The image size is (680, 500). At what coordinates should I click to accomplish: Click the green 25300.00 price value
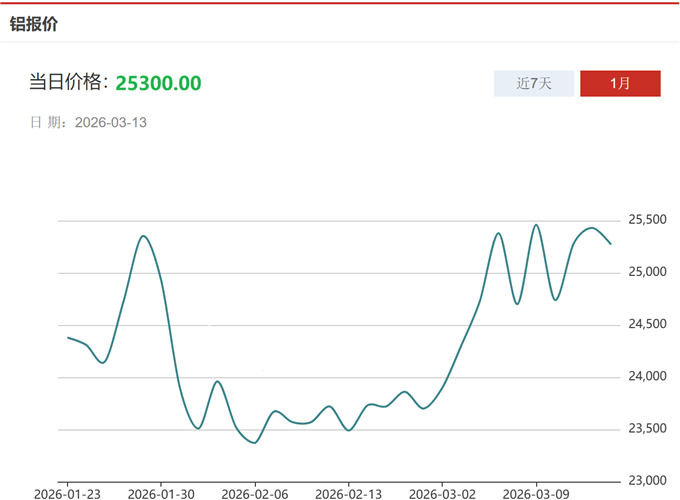(x=158, y=83)
